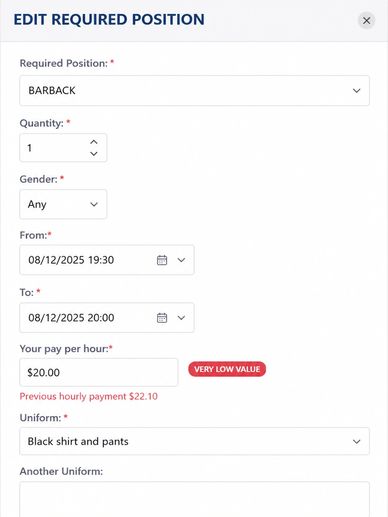Screen dimensions: 388x517
Task: Select the Black shirt and pants option text
Action: pyautogui.click(x=78, y=442)
